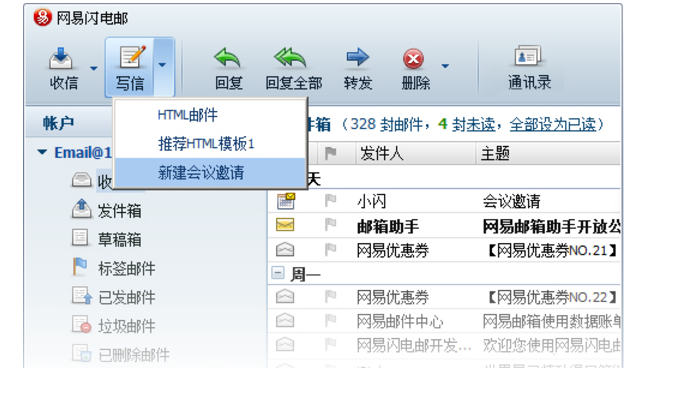Image resolution: width=698 pixels, height=394 pixels.
Task: Toggle the flag on 邮箱助手 mail
Action: pyautogui.click(x=330, y=225)
